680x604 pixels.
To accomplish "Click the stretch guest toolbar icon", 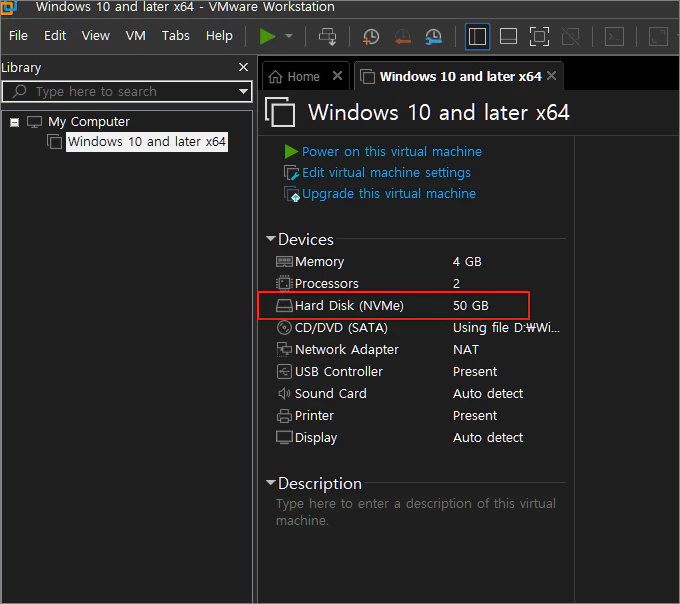I will [x=658, y=36].
